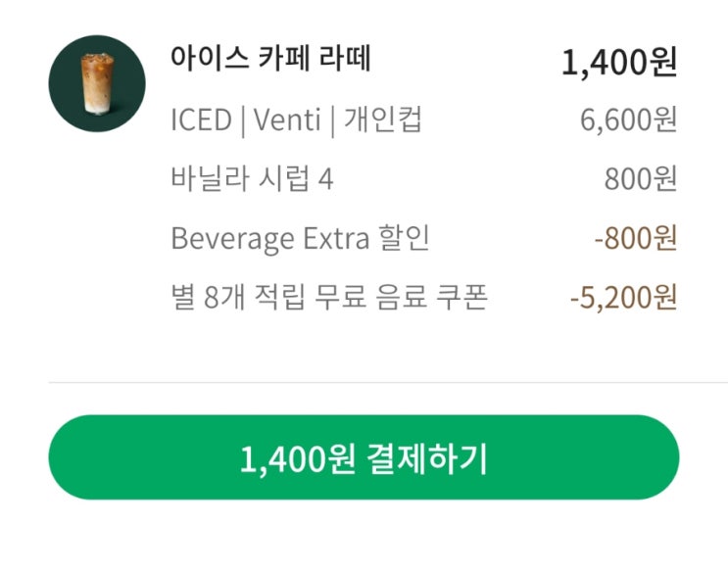Image resolution: width=728 pixels, height=572 pixels.
Task: Click the 6,600원 base price
Action: pos(628,122)
